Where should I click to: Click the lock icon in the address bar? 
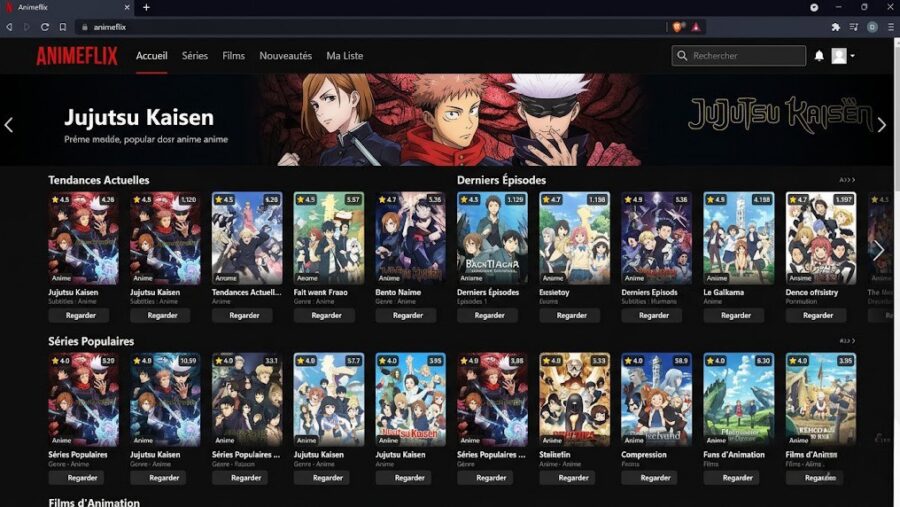pos(85,27)
